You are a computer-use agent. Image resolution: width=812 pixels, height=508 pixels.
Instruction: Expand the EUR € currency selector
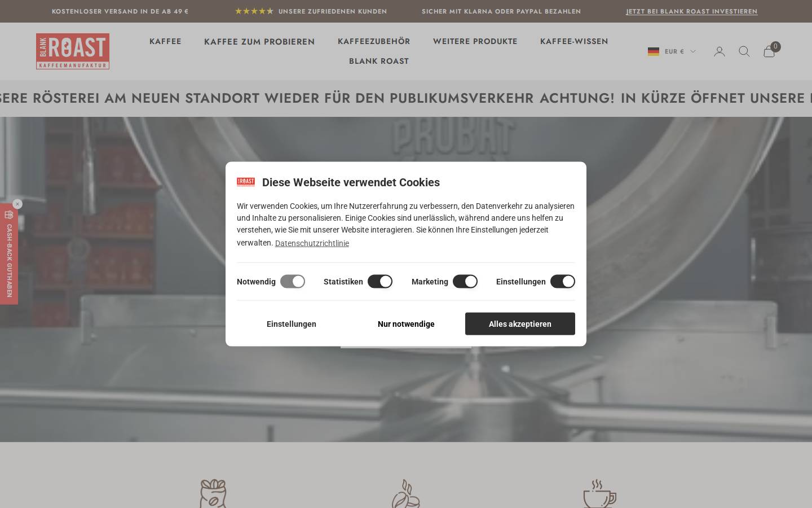[x=672, y=51]
